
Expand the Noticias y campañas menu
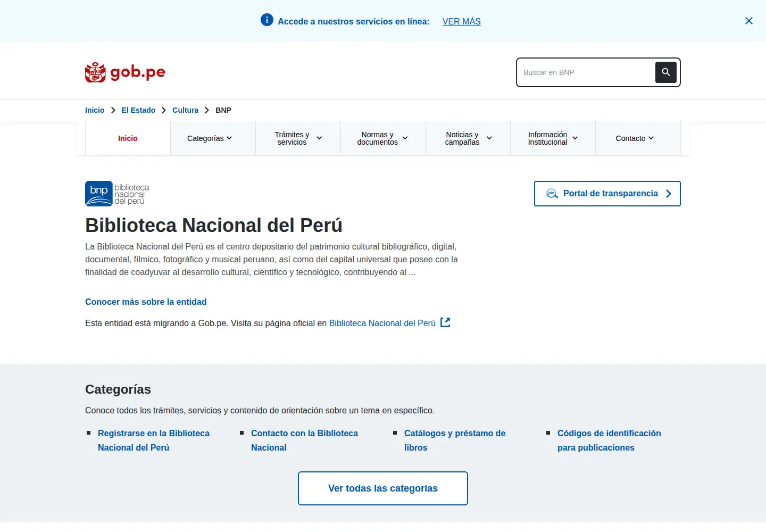[468, 138]
